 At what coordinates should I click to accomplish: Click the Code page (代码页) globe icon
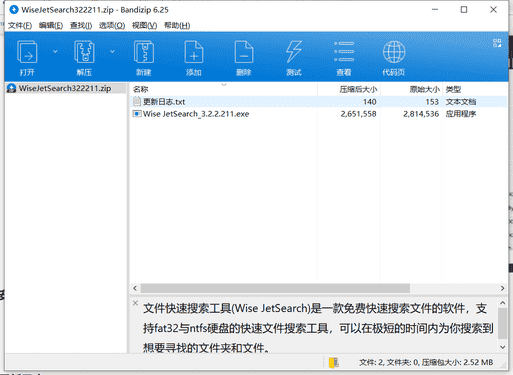pyautogui.click(x=394, y=52)
